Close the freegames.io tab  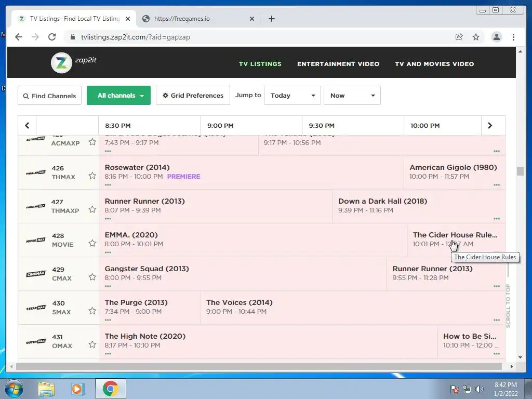(x=252, y=19)
